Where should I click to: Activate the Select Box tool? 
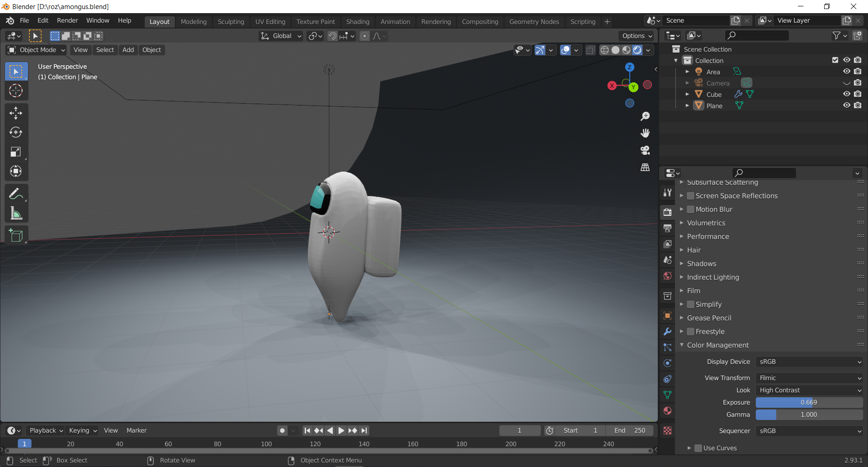16,71
